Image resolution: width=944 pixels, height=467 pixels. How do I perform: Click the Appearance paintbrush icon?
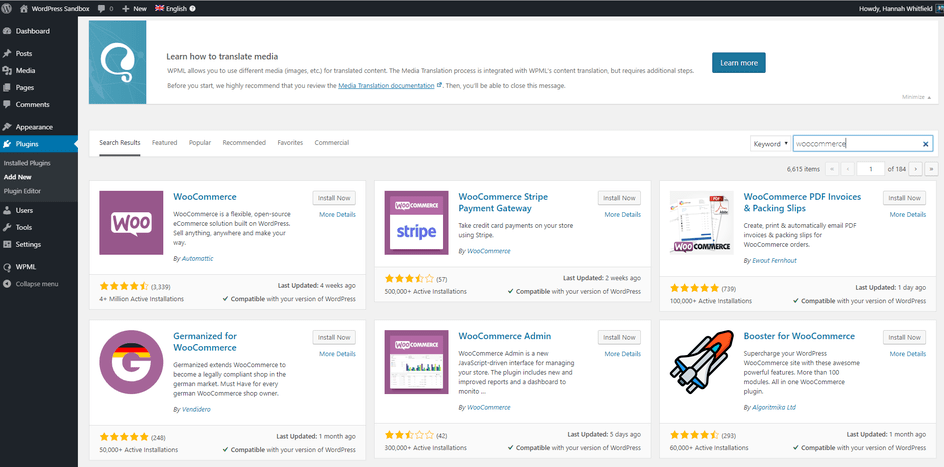(x=8, y=127)
